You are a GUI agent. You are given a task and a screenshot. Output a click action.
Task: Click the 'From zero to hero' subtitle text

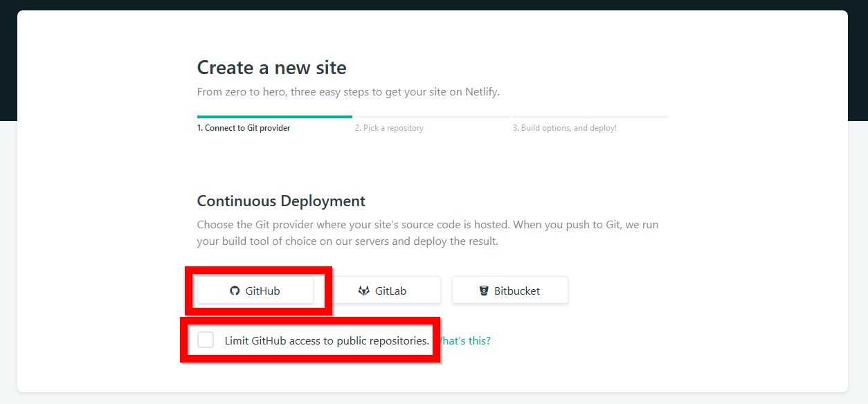coord(347,92)
